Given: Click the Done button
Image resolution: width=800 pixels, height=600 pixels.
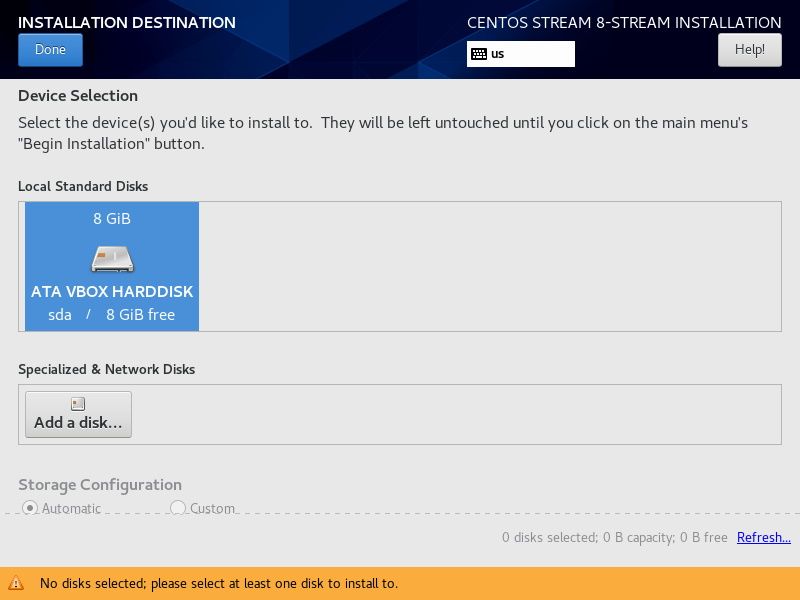Looking at the screenshot, I should 50,50.
